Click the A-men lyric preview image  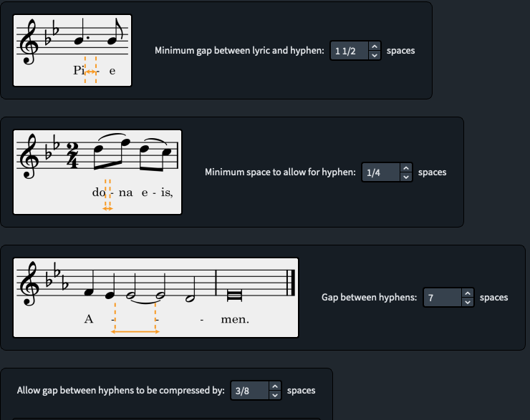156,298
